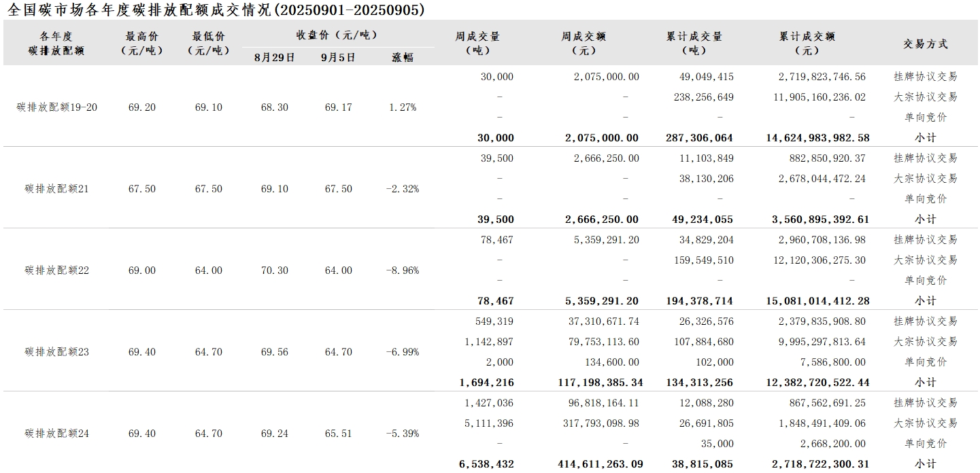Select the 碳排放配额21 row label
Image resolution: width=980 pixels, height=473 pixels.
tap(57, 189)
